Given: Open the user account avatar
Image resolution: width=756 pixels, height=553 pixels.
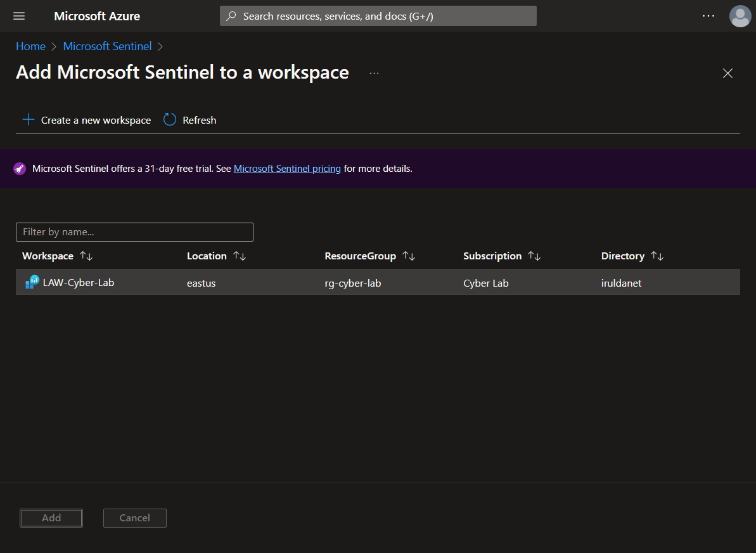Looking at the screenshot, I should [x=740, y=16].
